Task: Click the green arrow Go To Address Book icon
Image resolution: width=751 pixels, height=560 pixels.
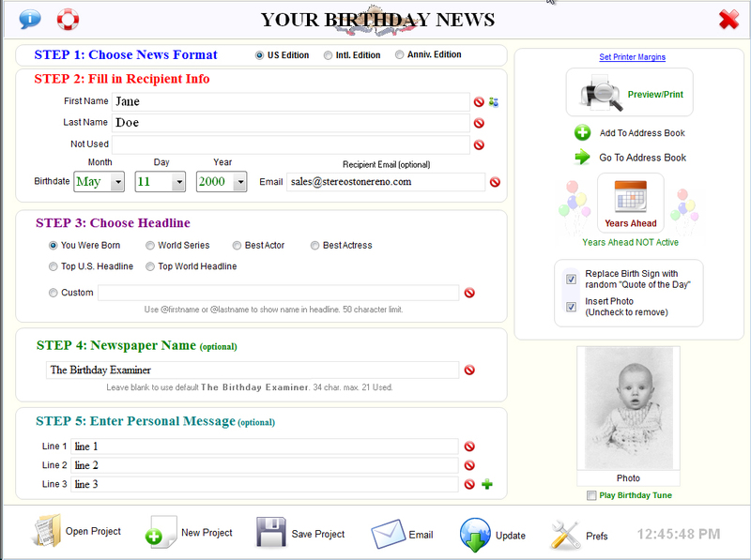Action: tap(582, 157)
